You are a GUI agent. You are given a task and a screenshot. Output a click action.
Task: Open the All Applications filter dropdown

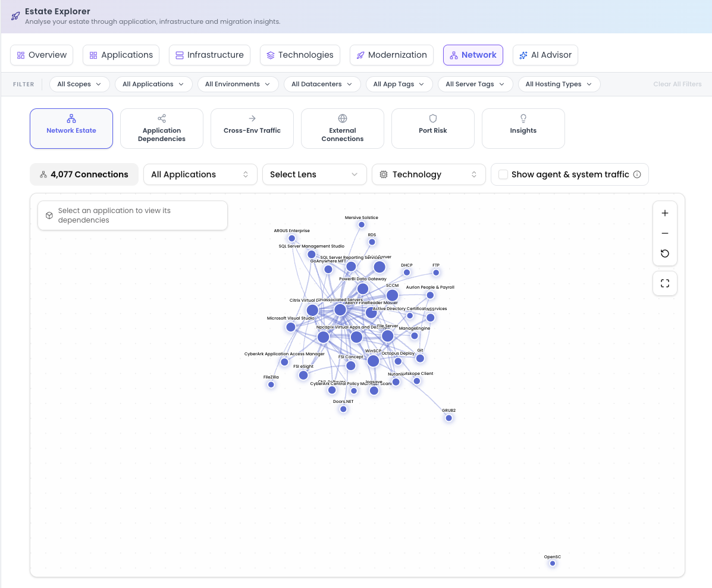coord(153,84)
